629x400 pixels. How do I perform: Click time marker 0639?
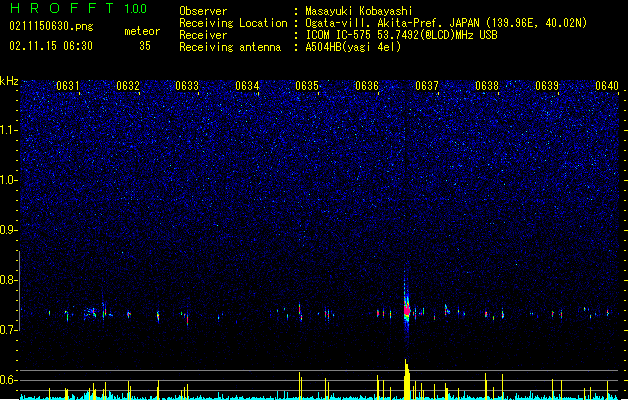point(547,86)
